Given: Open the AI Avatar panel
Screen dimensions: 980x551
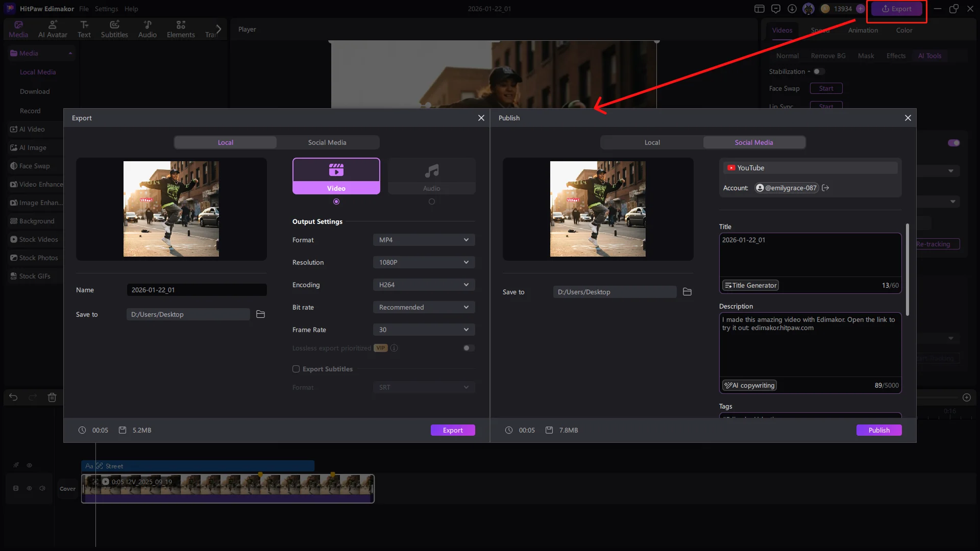Looking at the screenshot, I should [52, 29].
